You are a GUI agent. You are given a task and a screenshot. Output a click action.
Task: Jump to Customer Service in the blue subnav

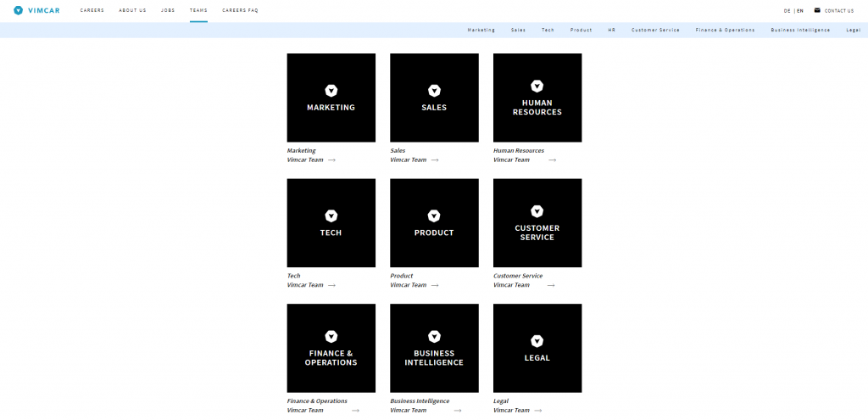[x=655, y=30]
